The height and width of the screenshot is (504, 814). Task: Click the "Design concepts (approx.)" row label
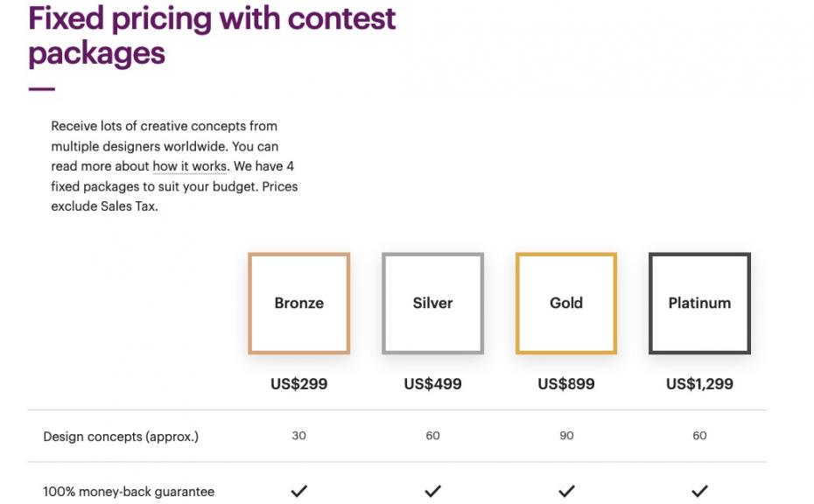coord(121,436)
